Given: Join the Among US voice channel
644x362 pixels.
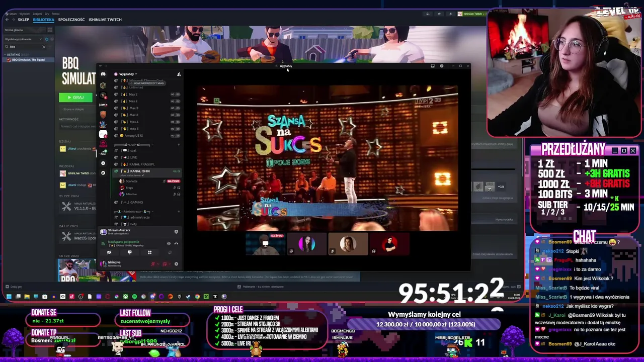Looking at the screenshot, I should (146, 136).
